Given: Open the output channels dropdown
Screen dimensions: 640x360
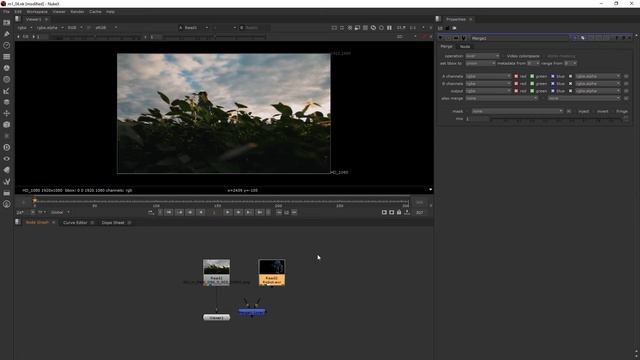Looking at the screenshot, I should [488, 91].
